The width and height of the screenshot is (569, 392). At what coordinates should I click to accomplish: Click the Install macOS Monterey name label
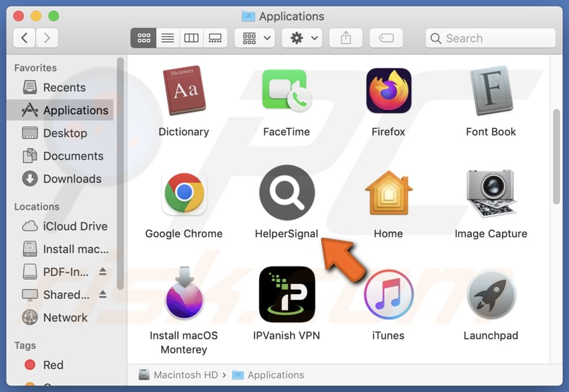tap(184, 342)
